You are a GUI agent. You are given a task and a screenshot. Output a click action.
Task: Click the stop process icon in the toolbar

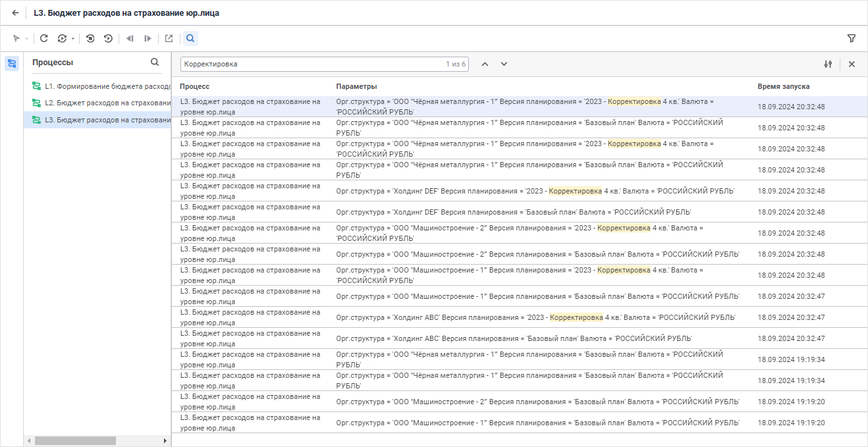tap(90, 39)
